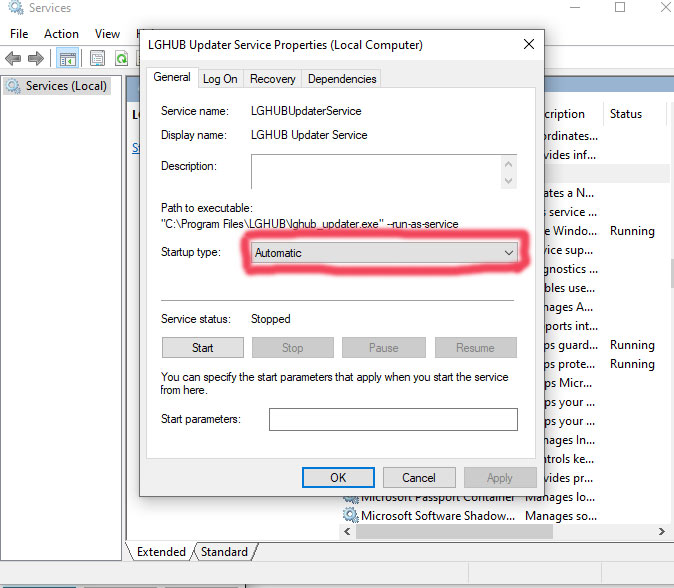Screen dimensions: 674x588
Task: Click the executable path text
Action: [x=309, y=224]
